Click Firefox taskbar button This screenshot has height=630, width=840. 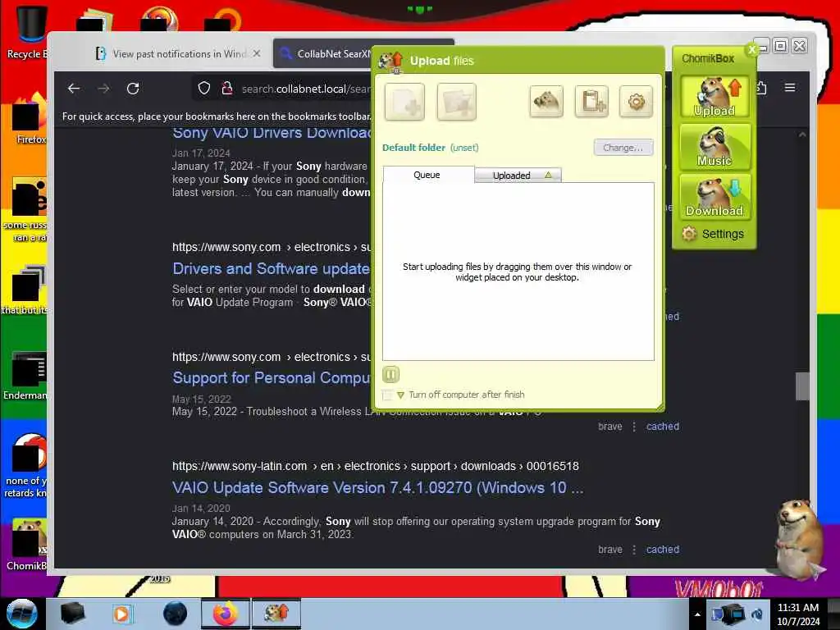tap(226, 614)
